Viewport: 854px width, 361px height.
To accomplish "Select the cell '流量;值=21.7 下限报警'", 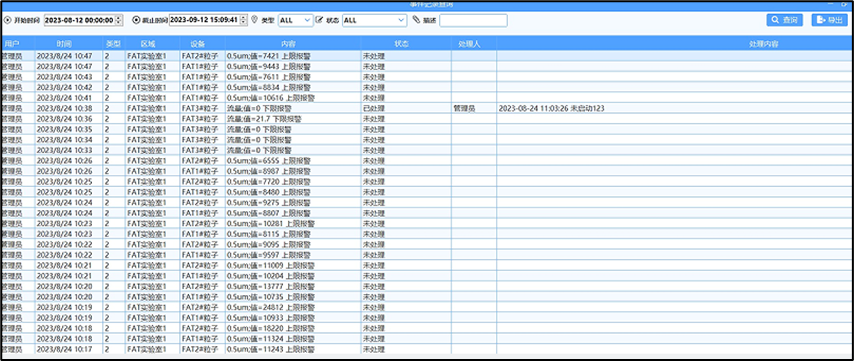I will click(293, 119).
